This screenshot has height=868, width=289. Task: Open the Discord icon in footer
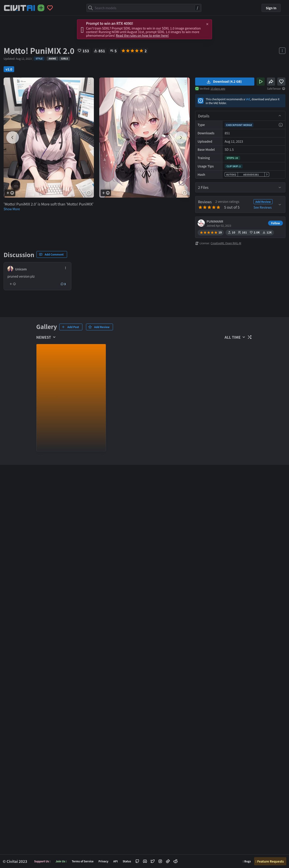click(145, 861)
